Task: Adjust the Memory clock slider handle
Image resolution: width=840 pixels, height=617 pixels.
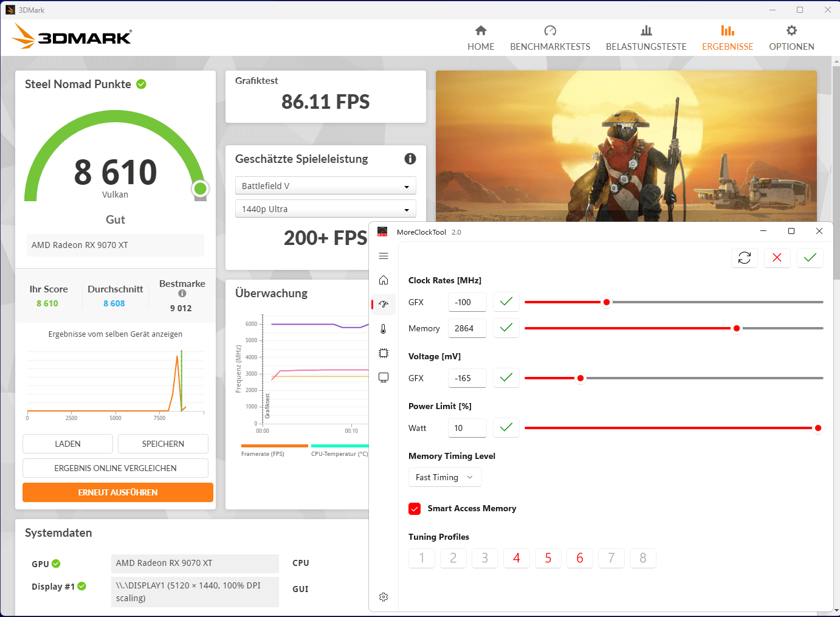Action: tap(737, 328)
